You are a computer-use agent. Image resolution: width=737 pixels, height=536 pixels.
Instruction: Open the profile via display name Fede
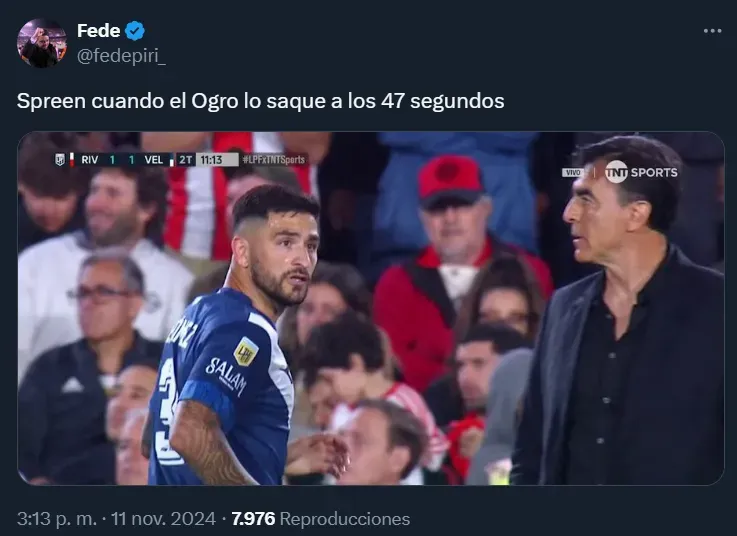click(x=98, y=31)
